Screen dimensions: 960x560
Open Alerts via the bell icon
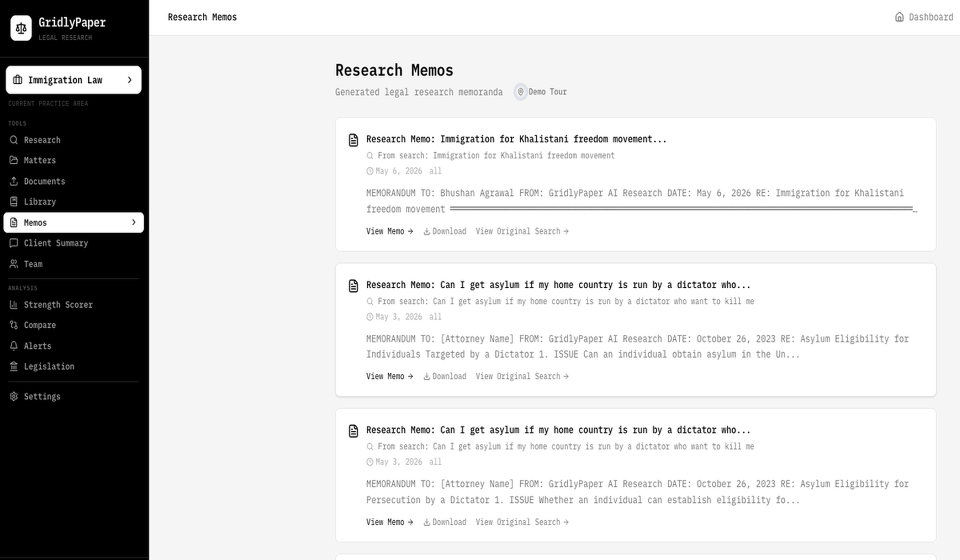point(14,346)
